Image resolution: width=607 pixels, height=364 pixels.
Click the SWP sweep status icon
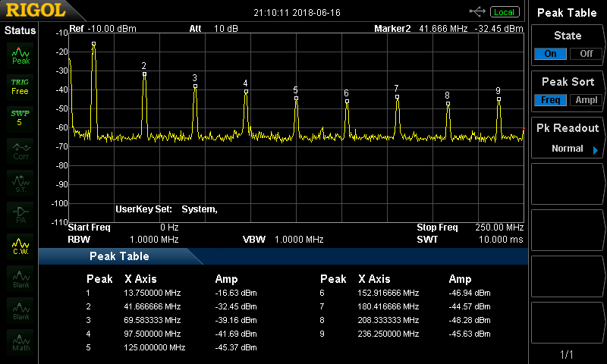pyautogui.click(x=20, y=118)
